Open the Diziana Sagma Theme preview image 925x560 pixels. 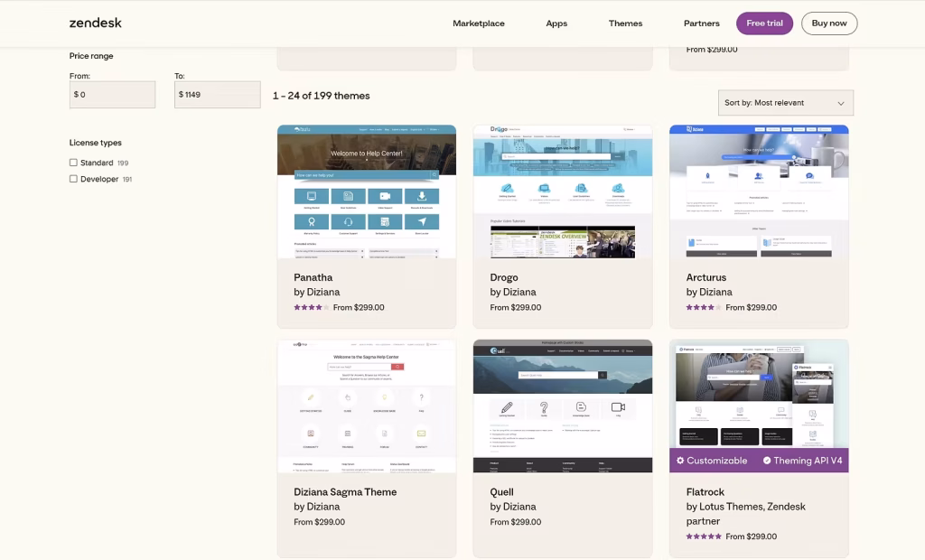point(367,406)
